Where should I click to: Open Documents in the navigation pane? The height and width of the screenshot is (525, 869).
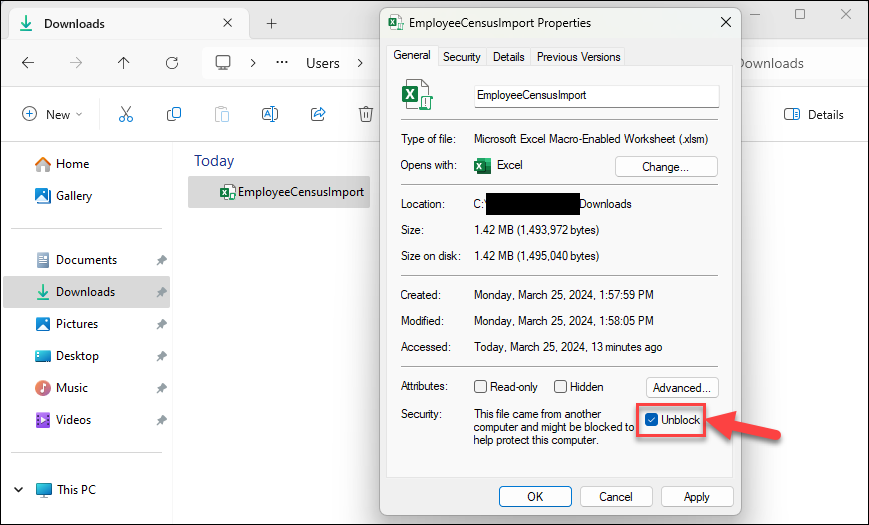coord(86,259)
